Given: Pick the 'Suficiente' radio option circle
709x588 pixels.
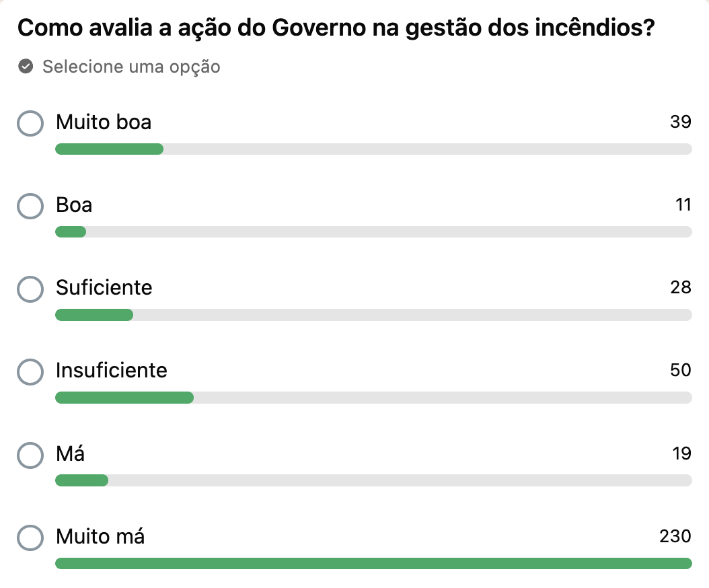Looking at the screenshot, I should (x=30, y=289).
